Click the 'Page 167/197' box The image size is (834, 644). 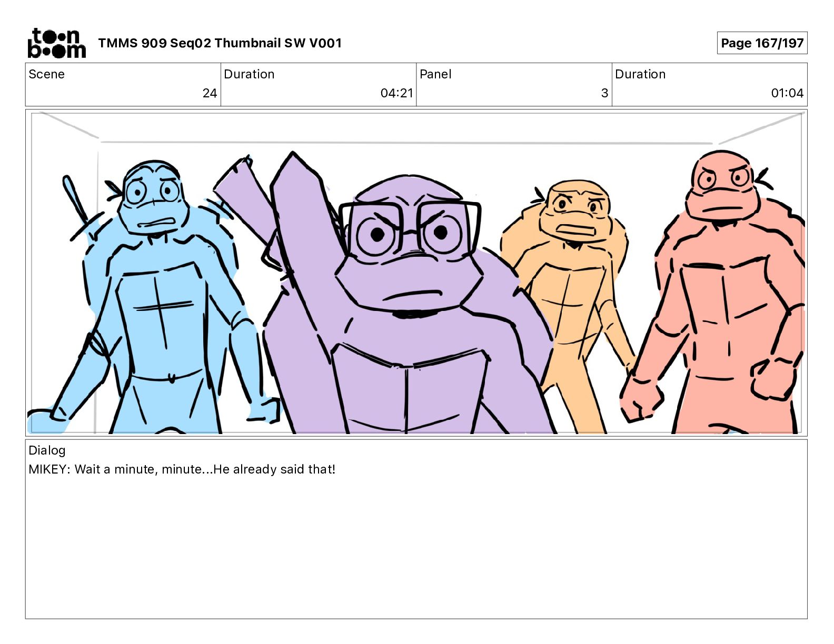[762, 43]
